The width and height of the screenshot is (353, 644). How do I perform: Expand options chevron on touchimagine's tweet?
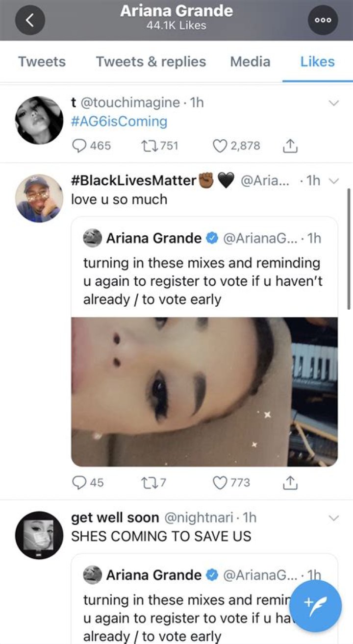coord(333,103)
